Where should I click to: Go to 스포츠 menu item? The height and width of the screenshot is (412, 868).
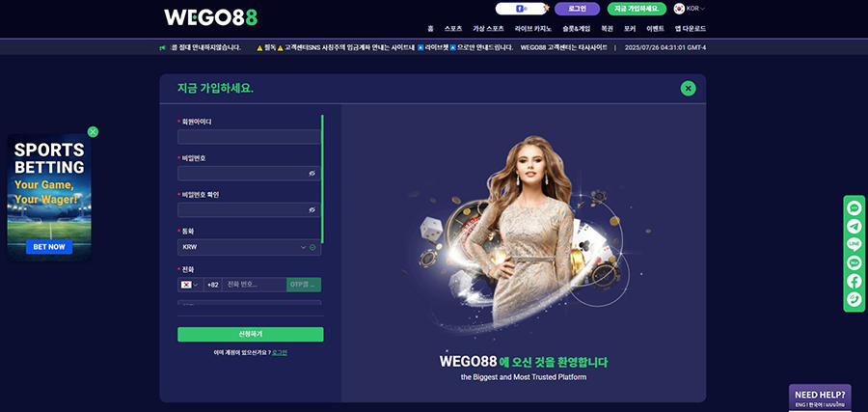click(453, 29)
